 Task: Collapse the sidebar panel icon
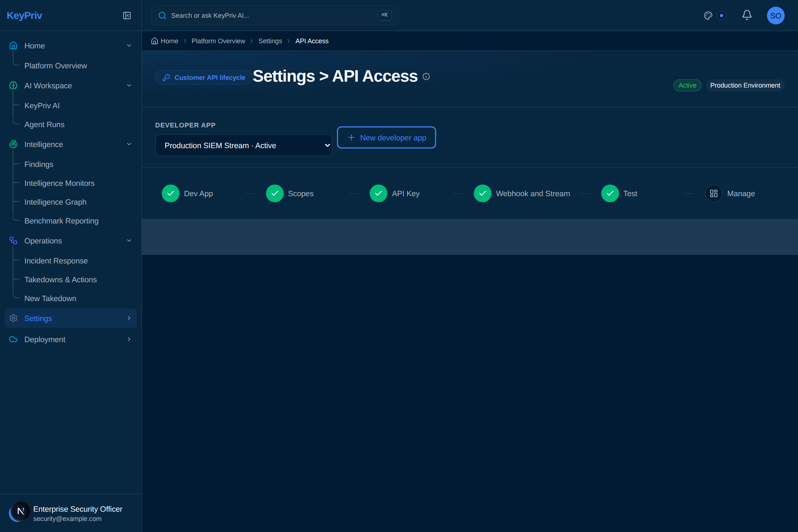tap(127, 16)
